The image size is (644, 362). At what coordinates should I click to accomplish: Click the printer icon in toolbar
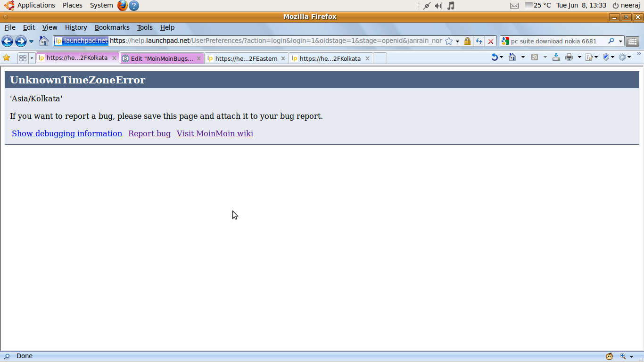tap(569, 57)
